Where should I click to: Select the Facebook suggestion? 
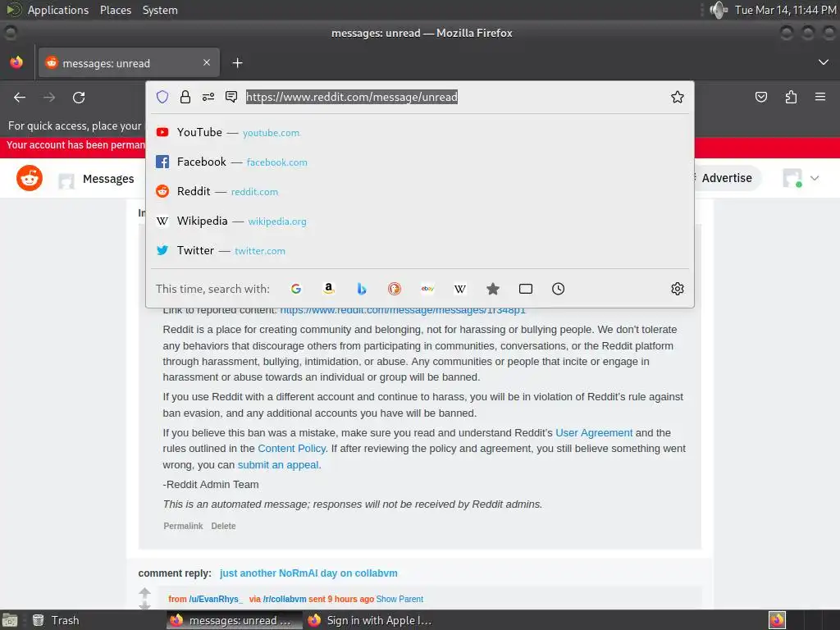coord(419,162)
